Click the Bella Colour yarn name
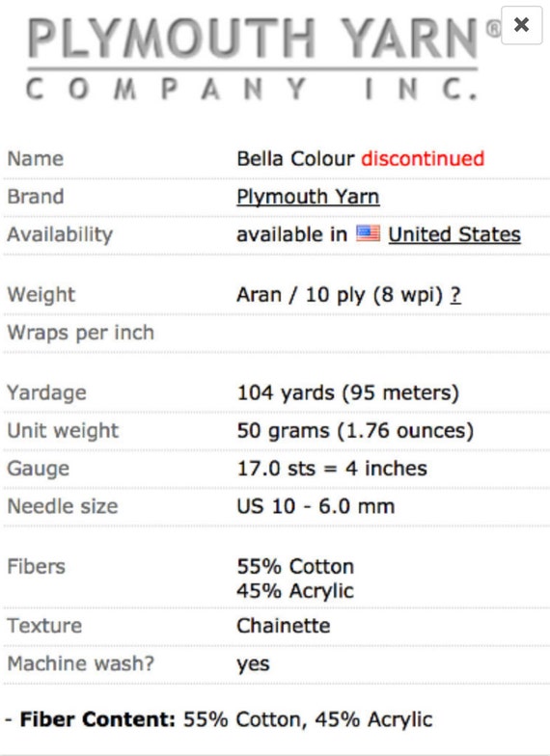The image size is (550, 756). pos(295,158)
